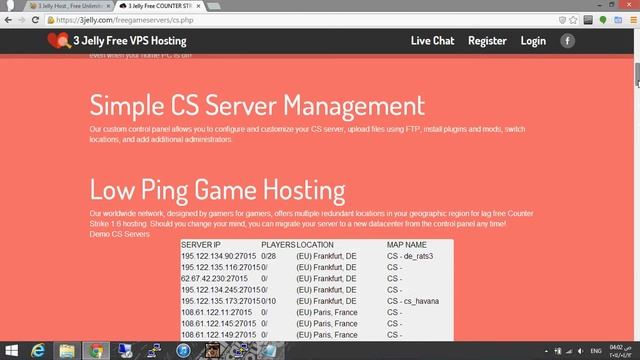The width and height of the screenshot is (640, 360).
Task: Click the Simple CS Server Management heading
Action: tap(257, 106)
